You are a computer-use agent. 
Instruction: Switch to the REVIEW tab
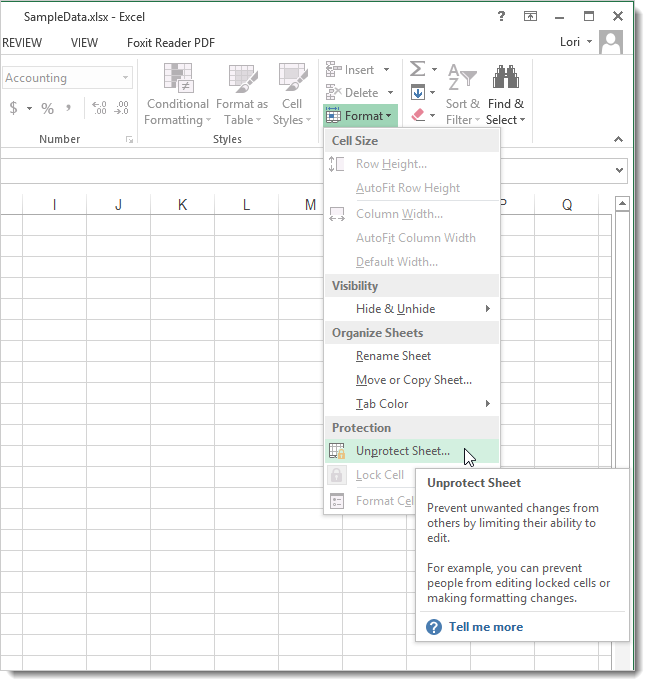pyautogui.click(x=22, y=43)
